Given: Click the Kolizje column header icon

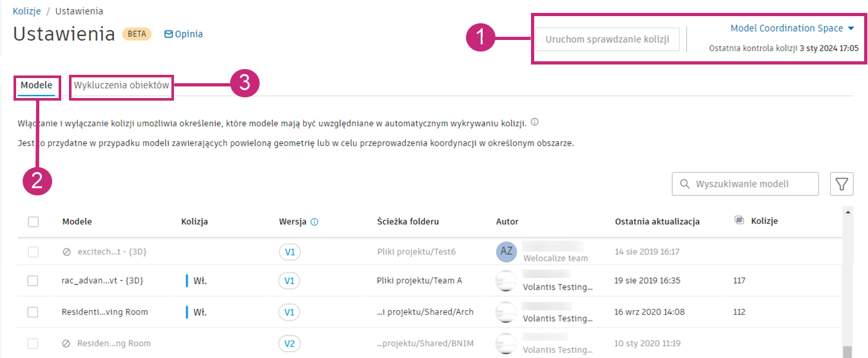Looking at the screenshot, I should click(x=739, y=221).
